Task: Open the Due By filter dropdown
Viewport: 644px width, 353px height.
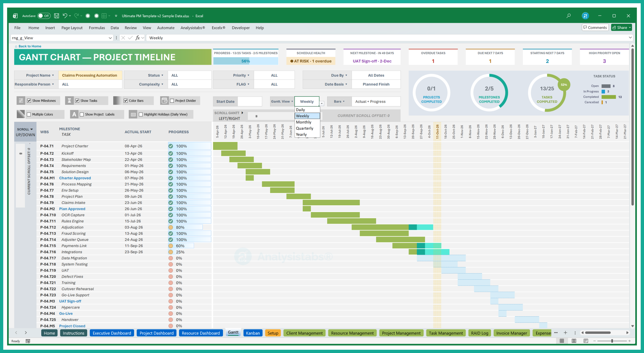Action: [x=346, y=75]
